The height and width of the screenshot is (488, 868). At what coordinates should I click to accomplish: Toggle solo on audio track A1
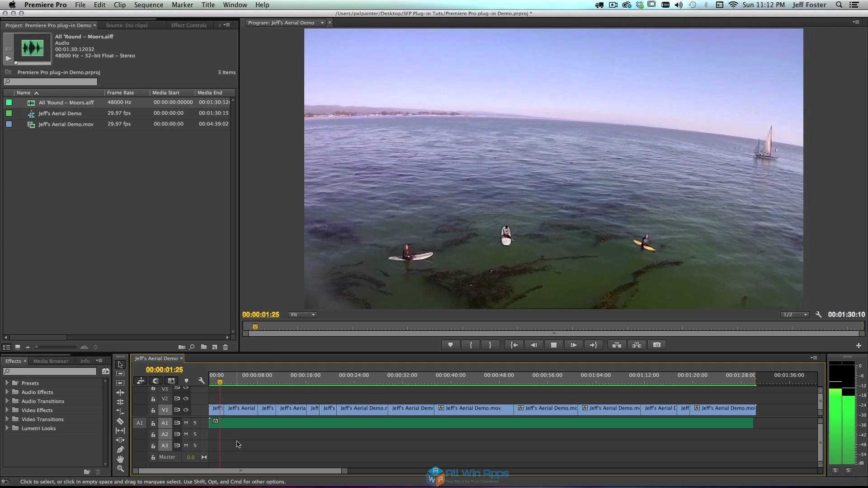(194, 422)
